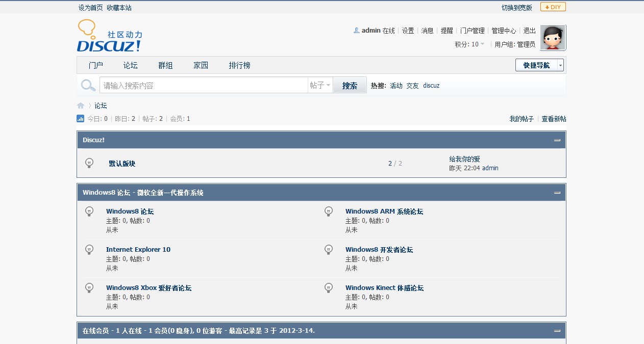Open the Windows8 论坛 sub-forum link
Viewport: 644px width, 344px height.
[130, 211]
